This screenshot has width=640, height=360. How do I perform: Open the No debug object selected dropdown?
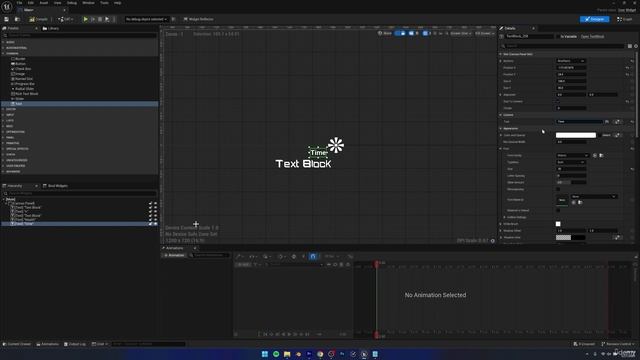point(147,19)
